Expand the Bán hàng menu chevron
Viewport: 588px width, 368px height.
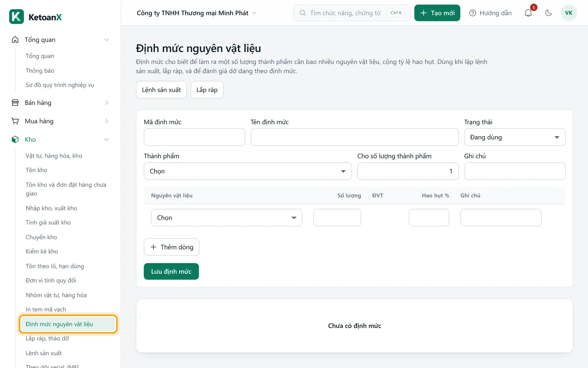pyautogui.click(x=107, y=103)
